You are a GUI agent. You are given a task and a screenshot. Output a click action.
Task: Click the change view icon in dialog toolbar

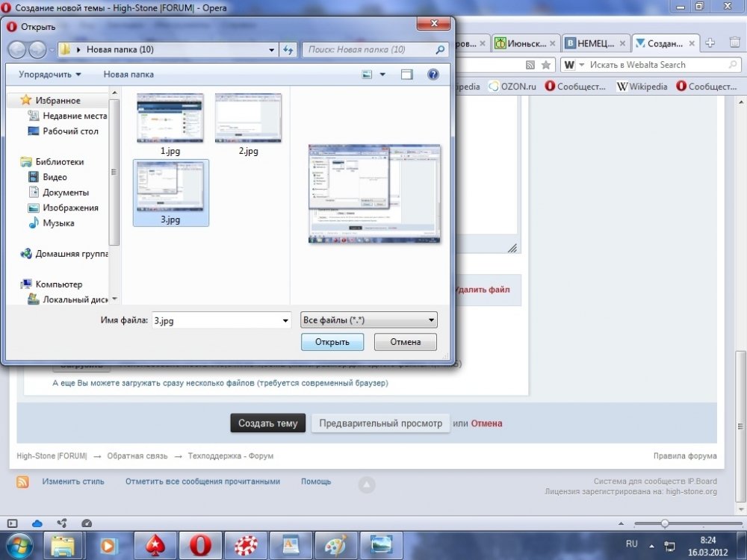point(367,74)
